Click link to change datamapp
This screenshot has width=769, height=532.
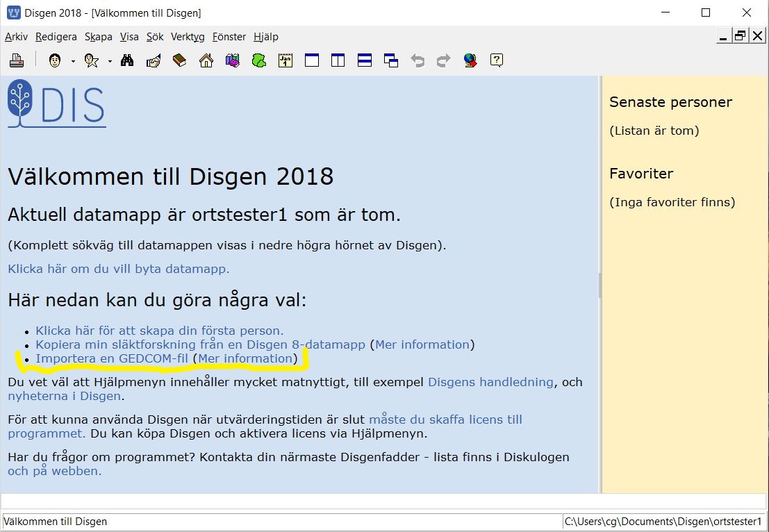coord(119,269)
